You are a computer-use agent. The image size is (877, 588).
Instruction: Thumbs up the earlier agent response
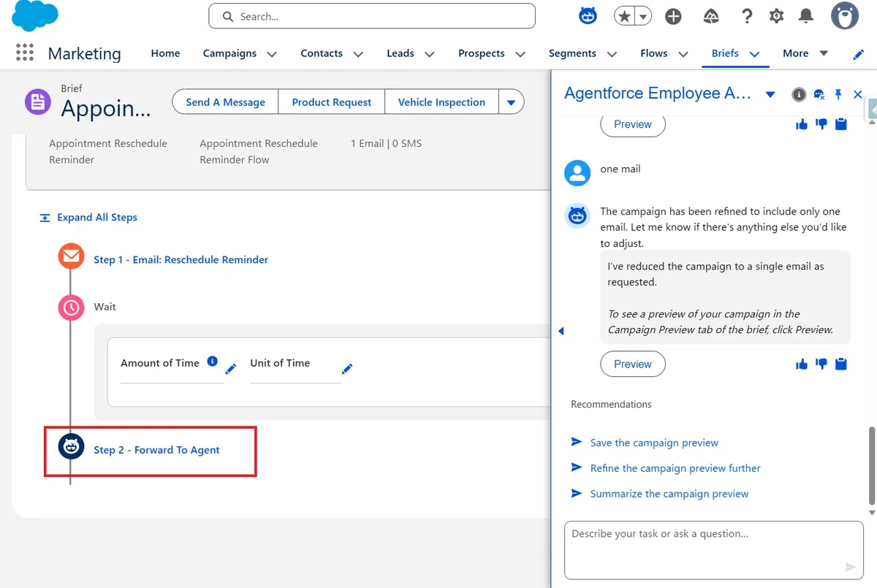(x=802, y=124)
